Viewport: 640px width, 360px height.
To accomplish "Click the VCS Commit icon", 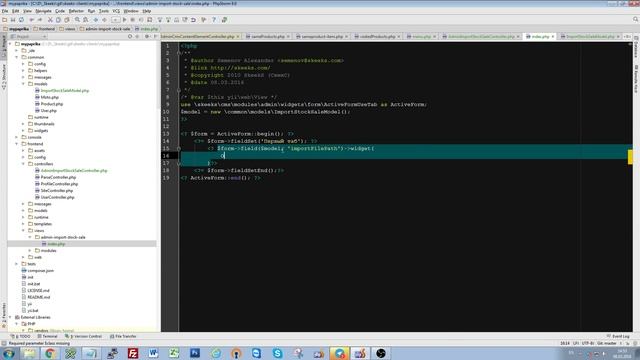I will (x=168, y=20).
